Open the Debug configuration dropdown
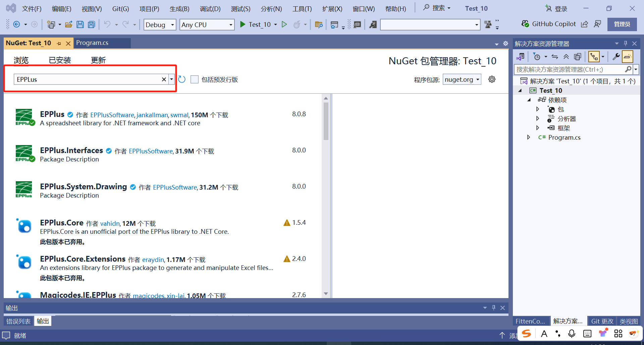 (173, 25)
